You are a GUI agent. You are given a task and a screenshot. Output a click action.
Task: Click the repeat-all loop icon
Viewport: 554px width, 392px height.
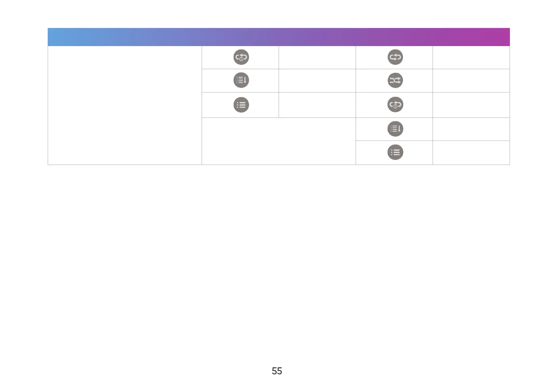click(x=395, y=57)
